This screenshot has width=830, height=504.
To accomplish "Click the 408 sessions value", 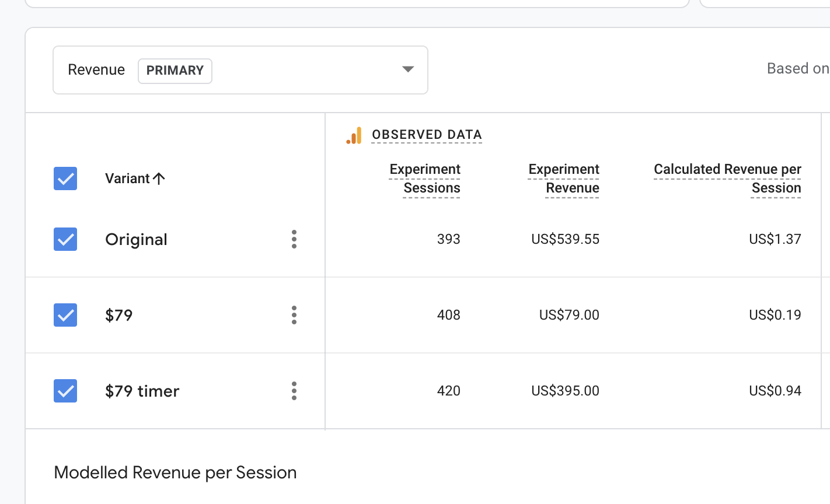I will (449, 315).
